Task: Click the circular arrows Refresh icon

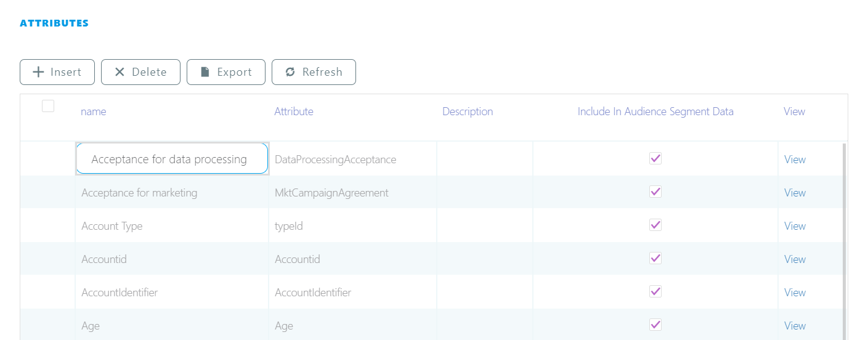Action: tap(290, 72)
